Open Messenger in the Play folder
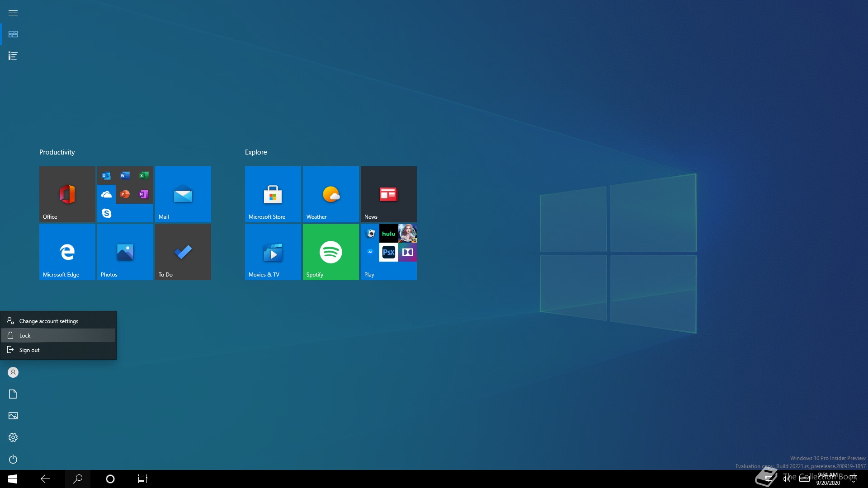 [x=370, y=252]
